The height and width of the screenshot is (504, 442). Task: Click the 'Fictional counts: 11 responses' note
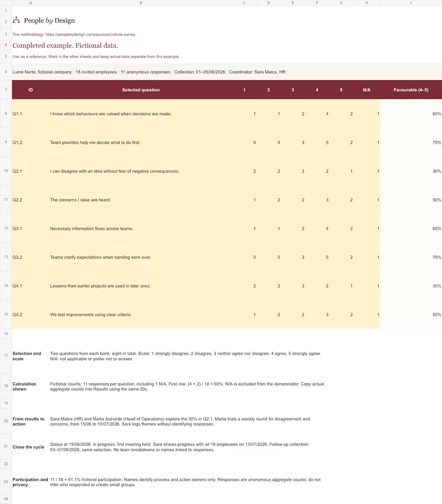[x=187, y=387]
